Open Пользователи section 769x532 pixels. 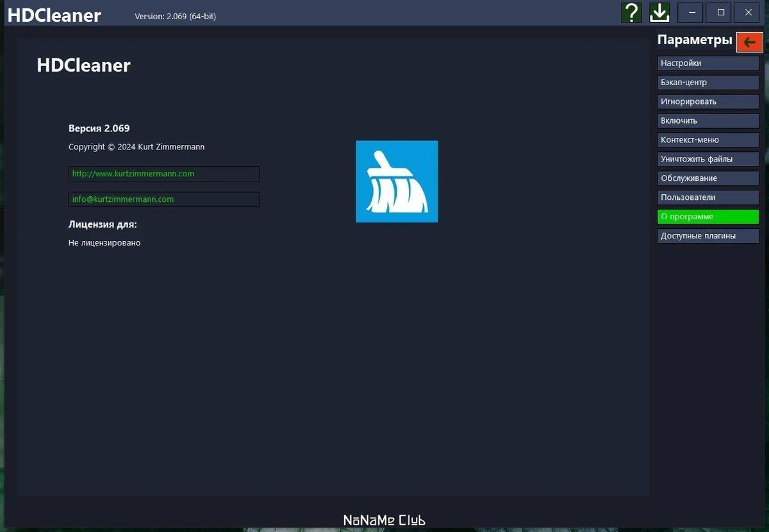(708, 197)
